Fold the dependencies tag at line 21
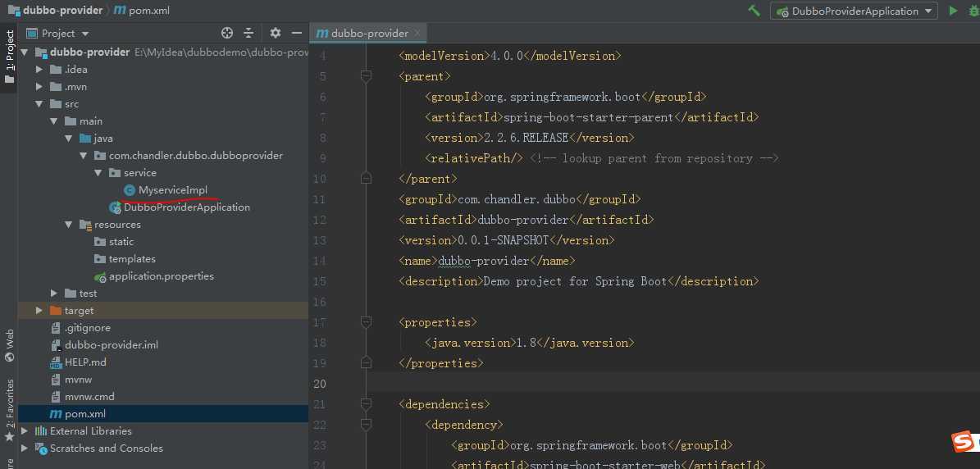 [367, 404]
